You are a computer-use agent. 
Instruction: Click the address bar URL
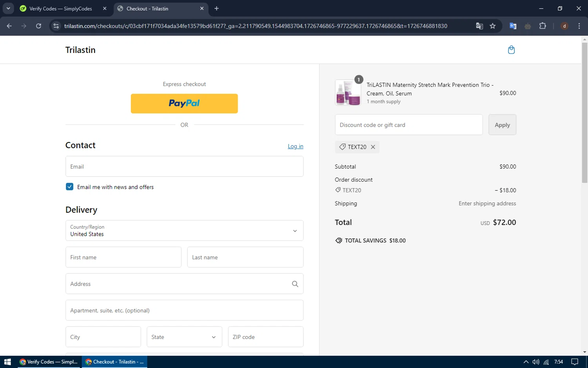coord(256,26)
